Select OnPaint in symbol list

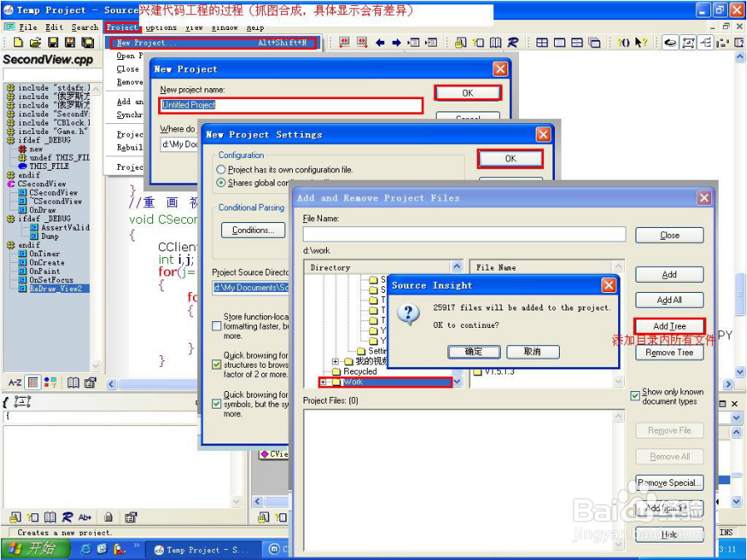[44, 271]
